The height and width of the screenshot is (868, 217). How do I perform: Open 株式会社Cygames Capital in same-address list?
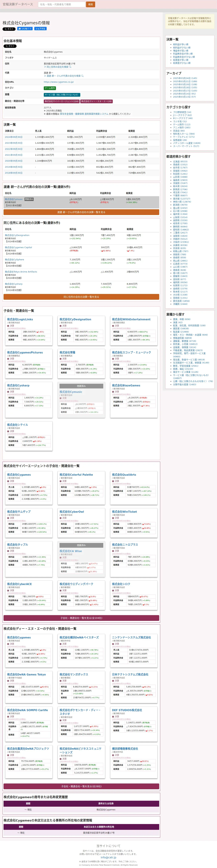point(18,247)
